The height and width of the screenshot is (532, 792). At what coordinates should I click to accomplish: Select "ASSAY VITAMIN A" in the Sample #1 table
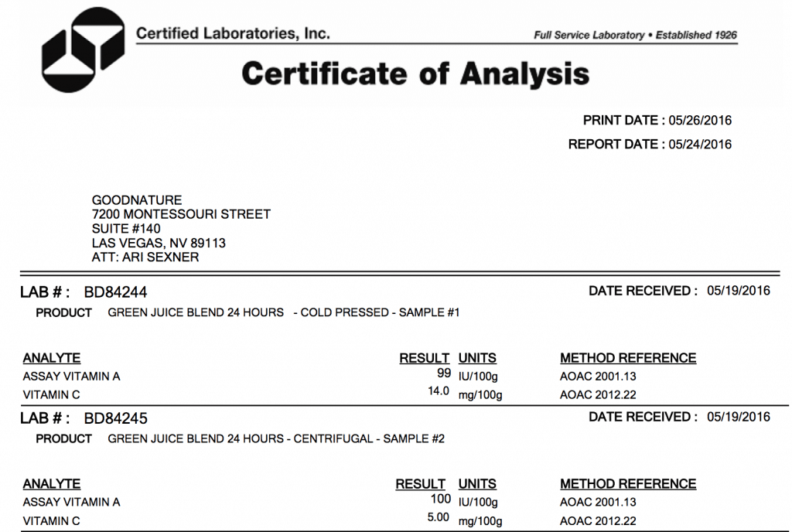72,377
